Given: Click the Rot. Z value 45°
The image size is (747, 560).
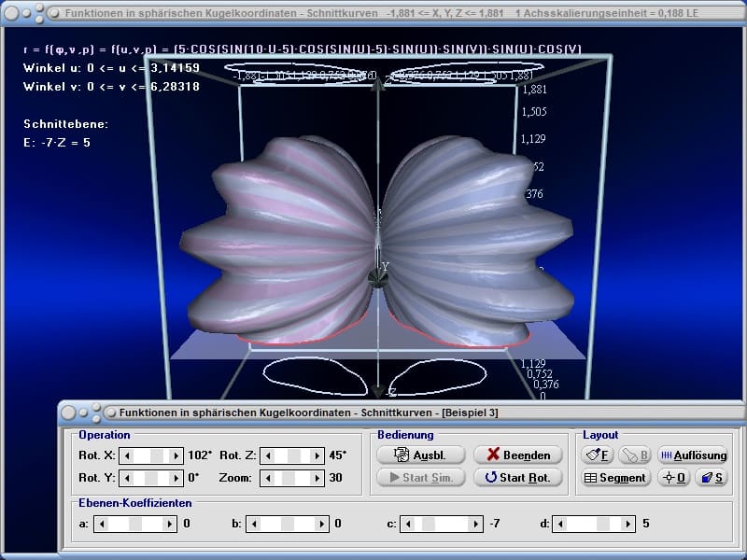Looking at the screenshot, I should tap(337, 455).
